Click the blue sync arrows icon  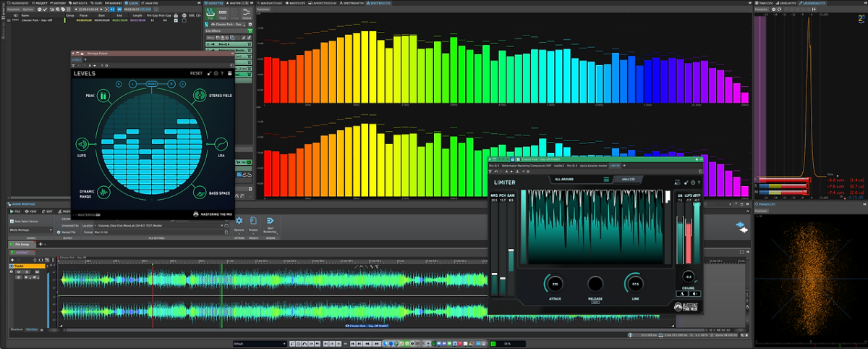coord(741,227)
